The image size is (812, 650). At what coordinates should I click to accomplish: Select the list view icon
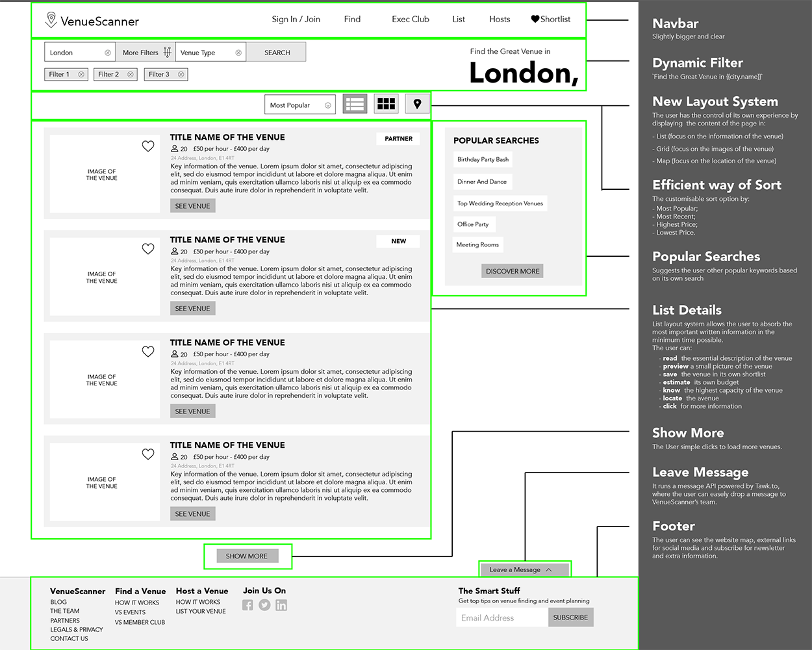click(355, 103)
